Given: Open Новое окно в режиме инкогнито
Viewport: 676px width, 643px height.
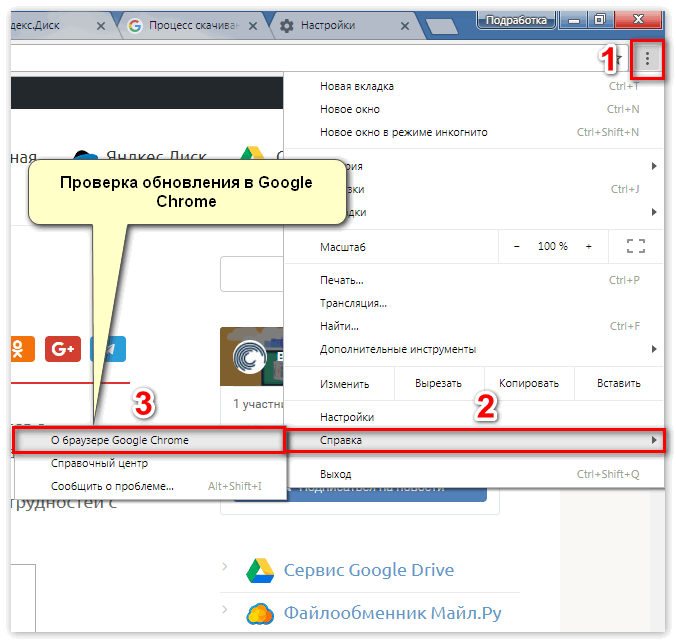Looking at the screenshot, I should 473,132.
